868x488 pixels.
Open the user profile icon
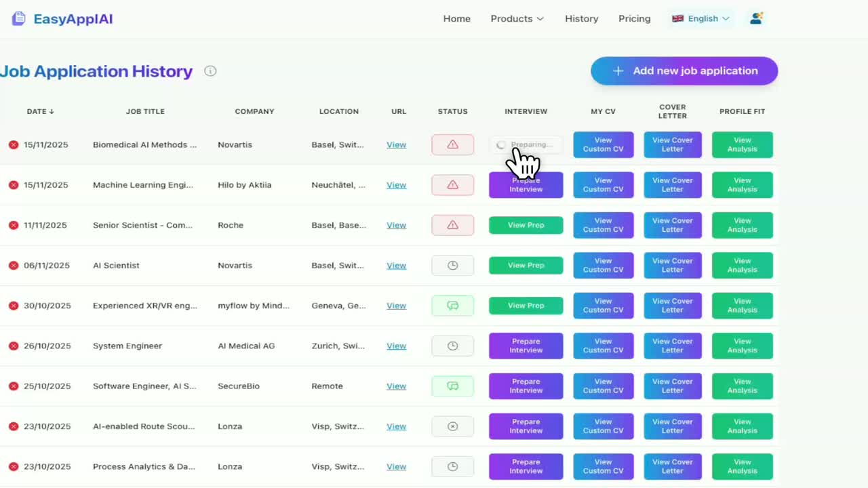756,18
